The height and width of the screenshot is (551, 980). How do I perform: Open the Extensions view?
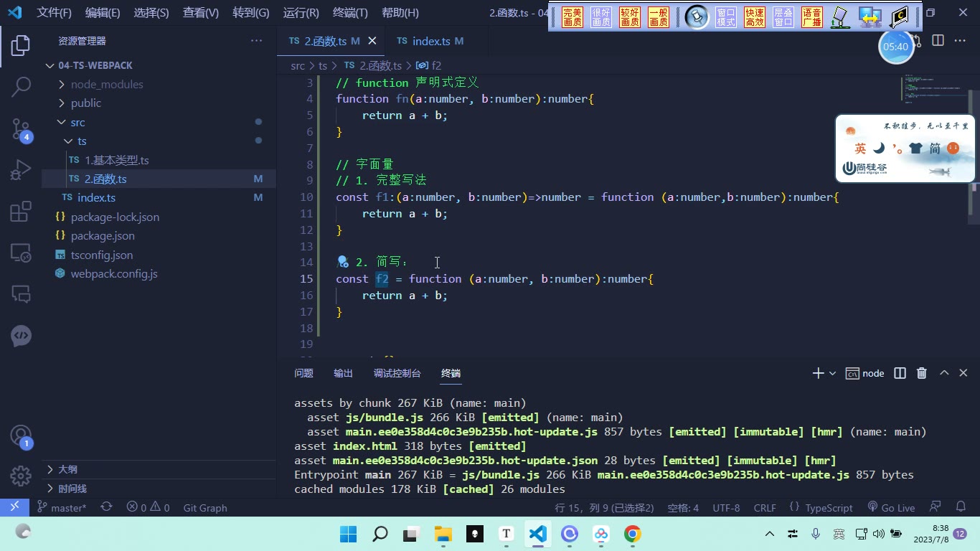[x=21, y=212]
